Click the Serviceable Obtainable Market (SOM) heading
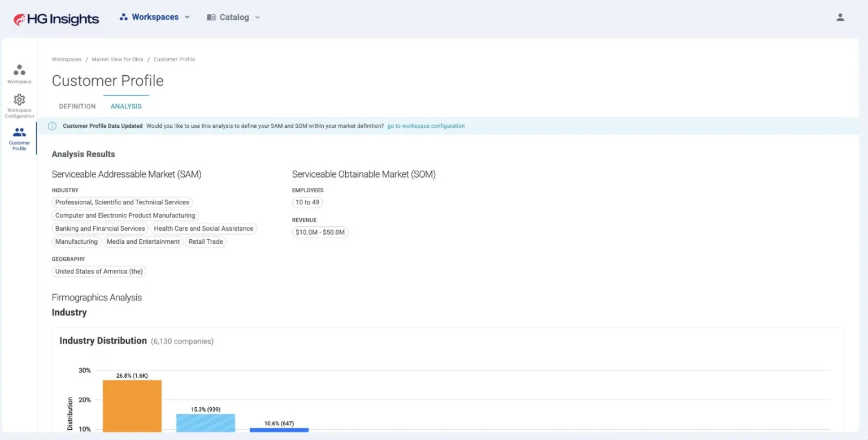The height and width of the screenshot is (440, 868). click(x=364, y=174)
